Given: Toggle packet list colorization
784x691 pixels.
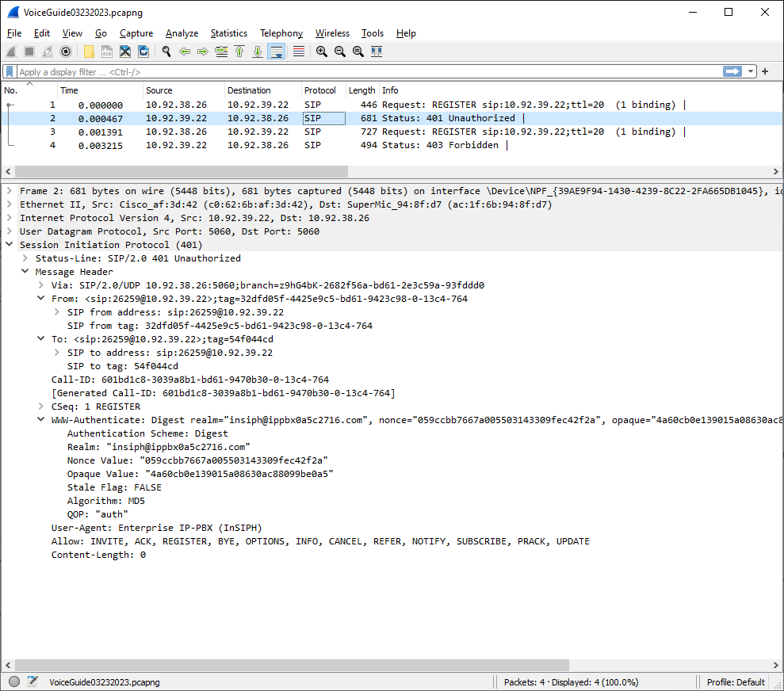Looking at the screenshot, I should pos(299,52).
